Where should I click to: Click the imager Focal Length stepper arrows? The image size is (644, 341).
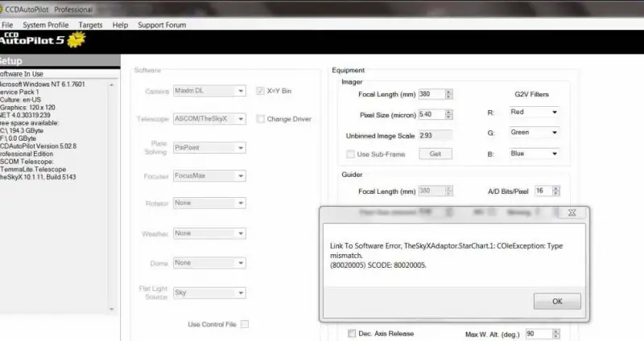click(448, 94)
